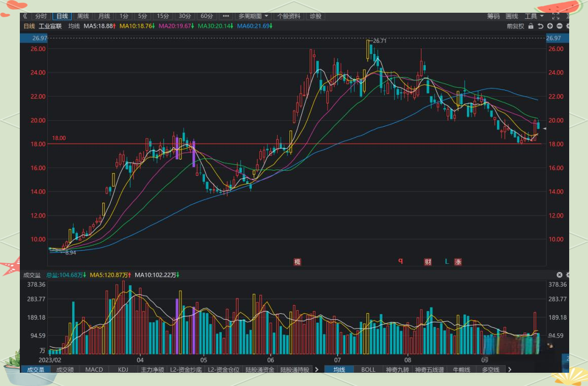Click the minus zoom-out icon on chart

pyautogui.click(x=560, y=26)
